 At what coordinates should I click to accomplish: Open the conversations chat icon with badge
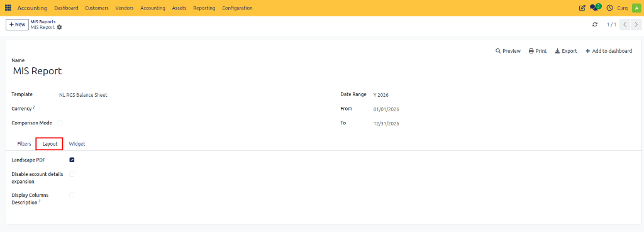coord(595,8)
